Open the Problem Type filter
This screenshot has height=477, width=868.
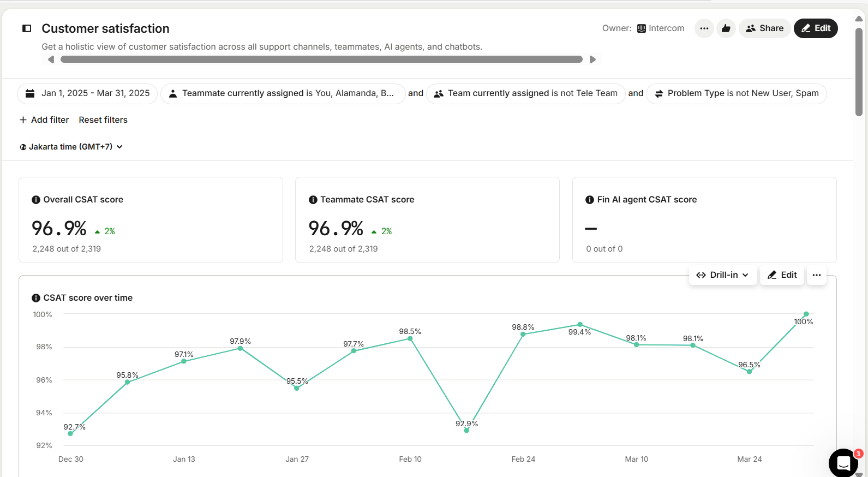click(x=736, y=93)
